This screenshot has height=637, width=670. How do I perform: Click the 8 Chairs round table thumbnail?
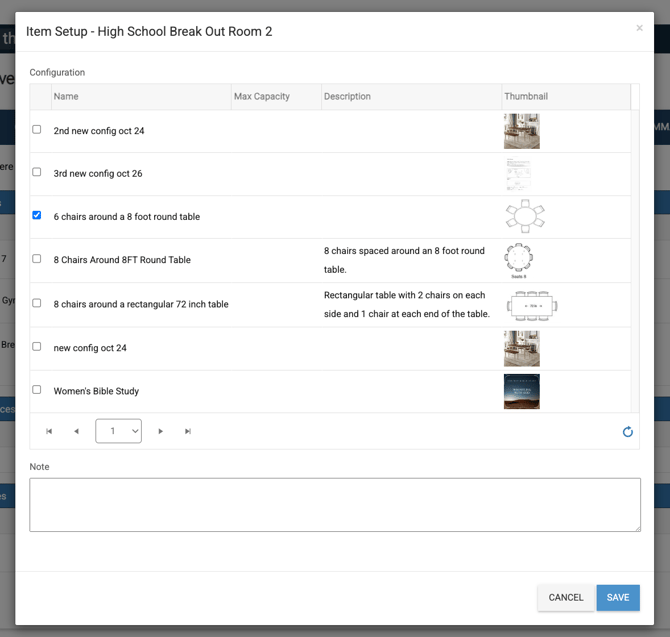521,260
